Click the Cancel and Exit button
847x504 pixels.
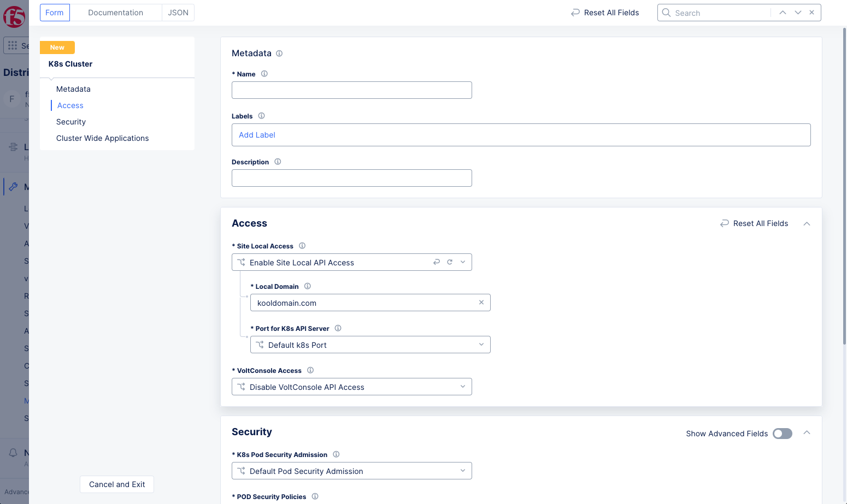pyautogui.click(x=117, y=484)
